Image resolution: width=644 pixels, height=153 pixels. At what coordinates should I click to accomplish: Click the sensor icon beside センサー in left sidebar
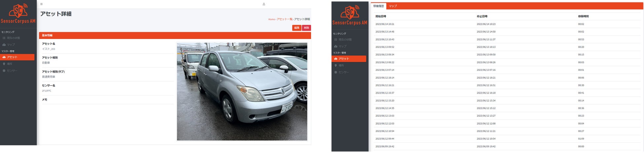point(4,71)
